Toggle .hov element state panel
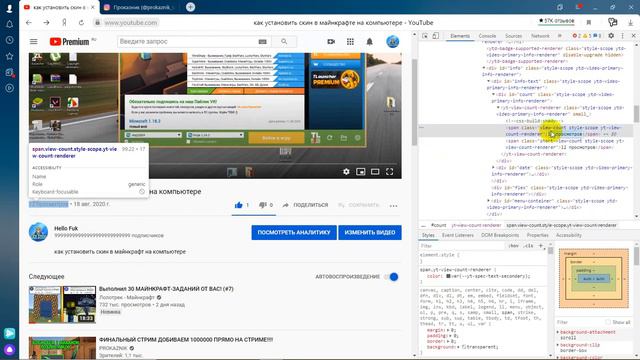This screenshot has width=640, height=360. coord(513,246)
